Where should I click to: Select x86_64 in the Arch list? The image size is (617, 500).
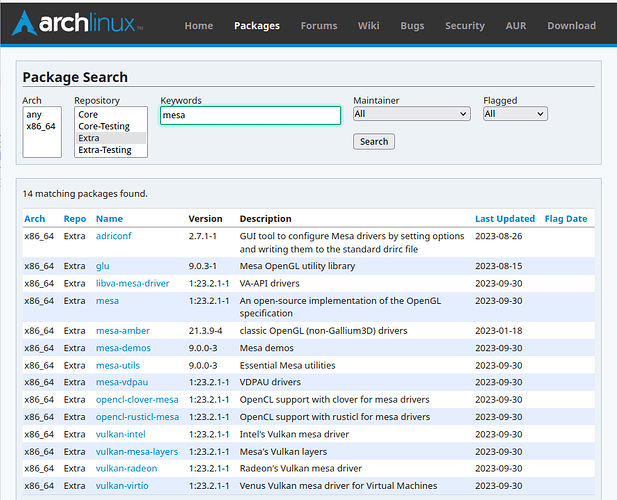[x=42, y=126]
